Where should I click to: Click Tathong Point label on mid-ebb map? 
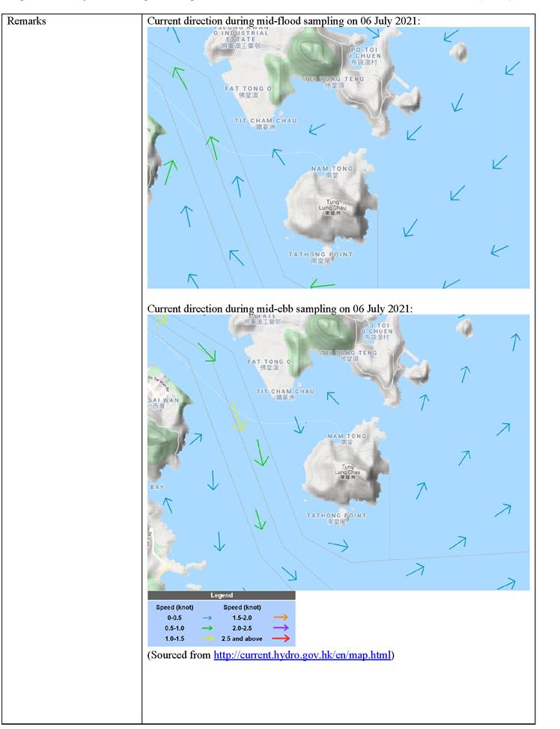click(x=336, y=516)
